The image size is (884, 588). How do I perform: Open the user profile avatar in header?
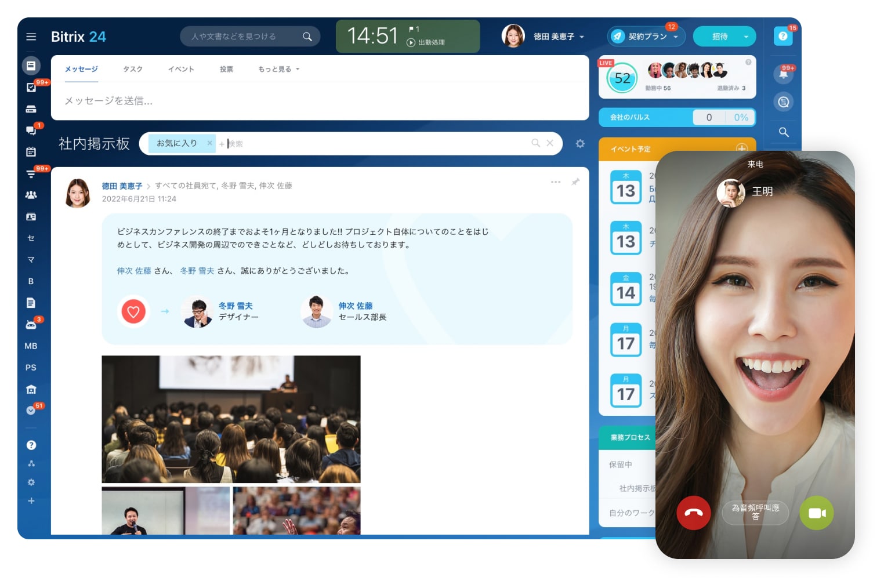513,36
